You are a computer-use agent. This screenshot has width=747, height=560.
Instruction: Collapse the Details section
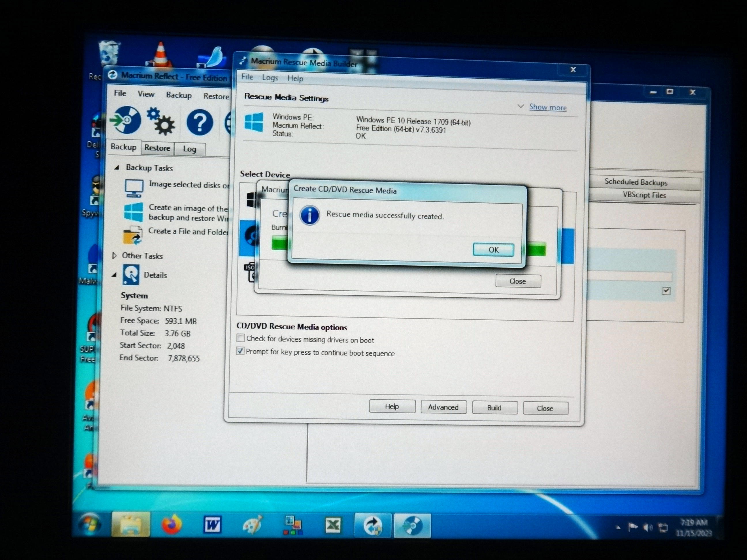tap(114, 275)
